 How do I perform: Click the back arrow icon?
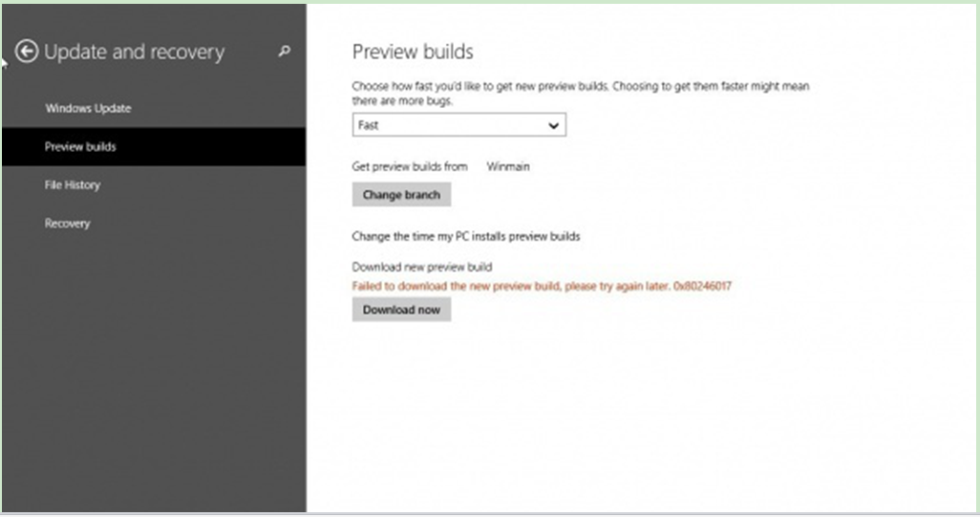coord(28,52)
